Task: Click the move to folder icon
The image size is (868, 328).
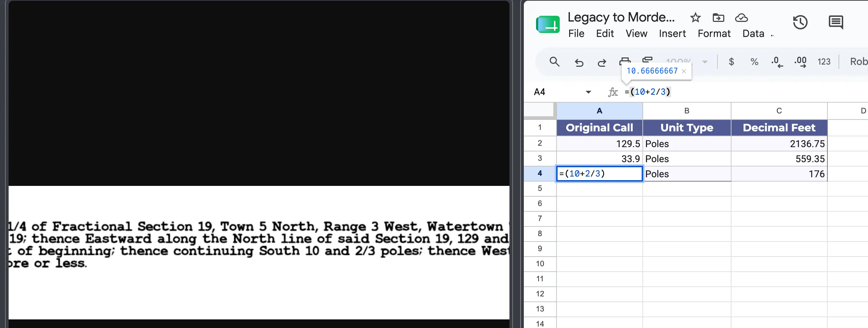Action: pyautogui.click(x=718, y=18)
